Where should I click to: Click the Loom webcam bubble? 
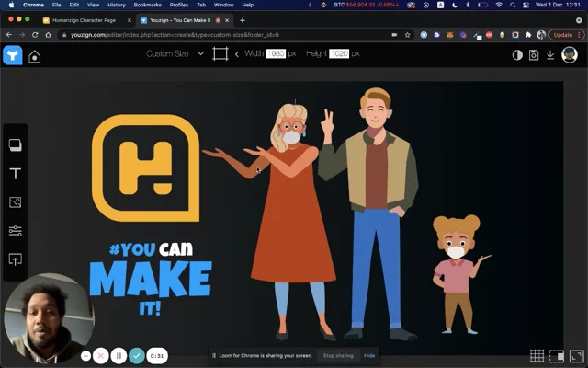[x=49, y=318]
